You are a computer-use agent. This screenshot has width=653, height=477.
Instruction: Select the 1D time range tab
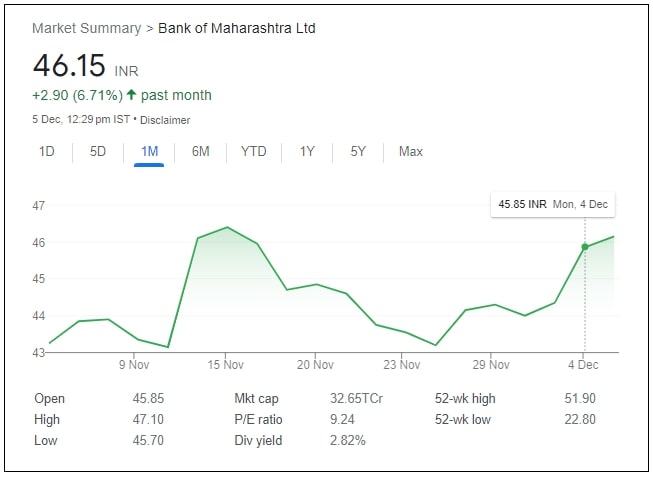47,151
